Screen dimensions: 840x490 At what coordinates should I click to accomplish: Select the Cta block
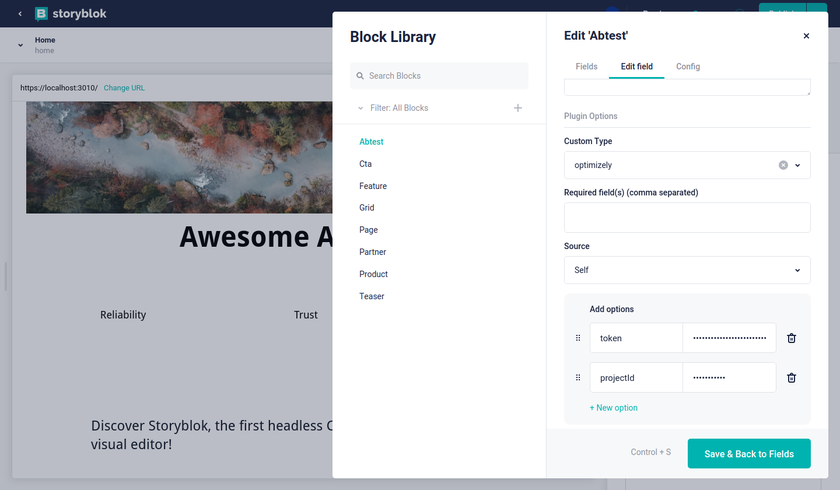pyautogui.click(x=365, y=164)
